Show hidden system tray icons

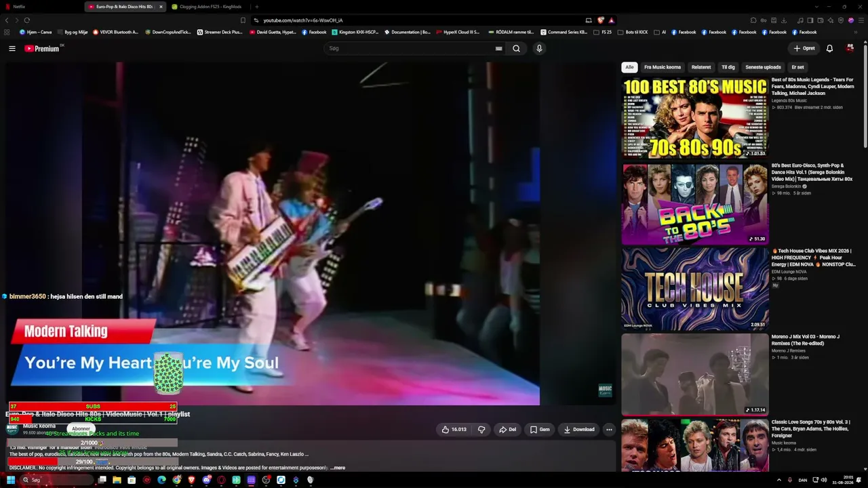778,480
